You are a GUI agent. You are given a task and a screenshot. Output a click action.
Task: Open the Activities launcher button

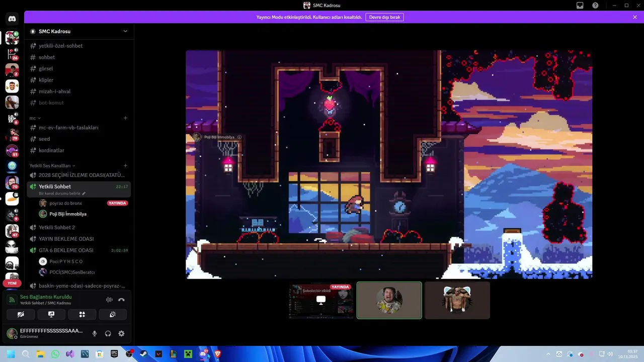click(x=82, y=315)
